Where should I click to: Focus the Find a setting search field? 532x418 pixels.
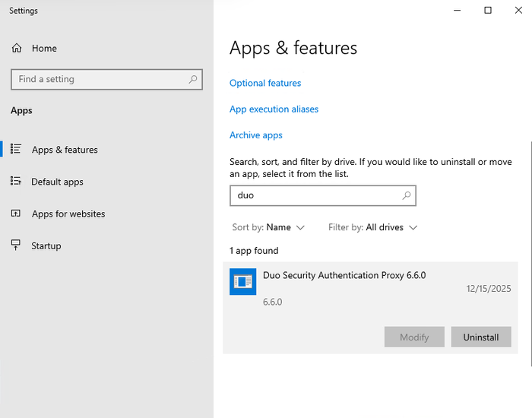click(99, 79)
